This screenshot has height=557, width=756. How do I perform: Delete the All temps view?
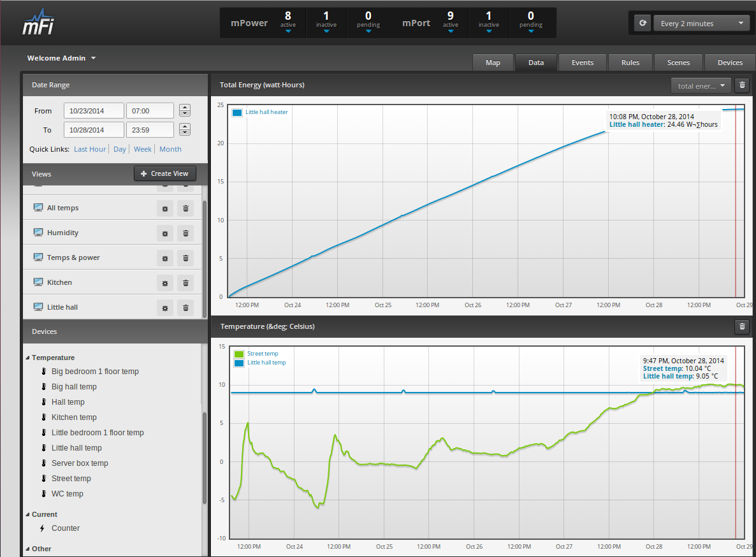click(x=185, y=208)
